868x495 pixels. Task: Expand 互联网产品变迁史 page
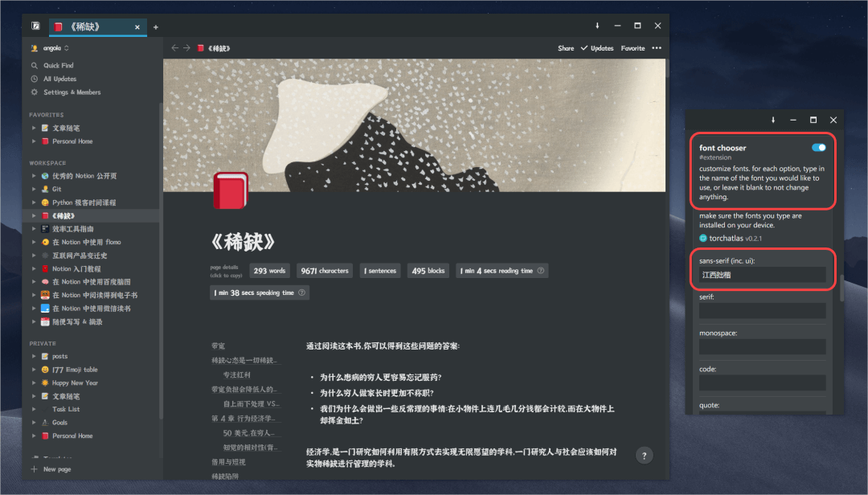(34, 256)
